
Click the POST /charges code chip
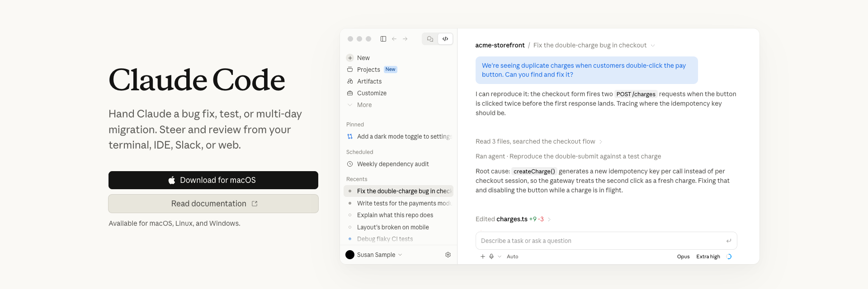(636, 94)
